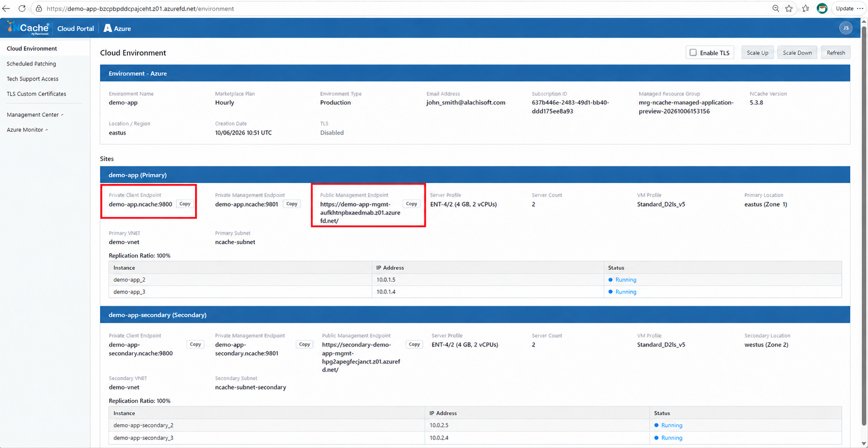Image resolution: width=868 pixels, height=448 pixels.
Task: Click the john_smith@alachisoft.com email address
Action: pos(466,103)
